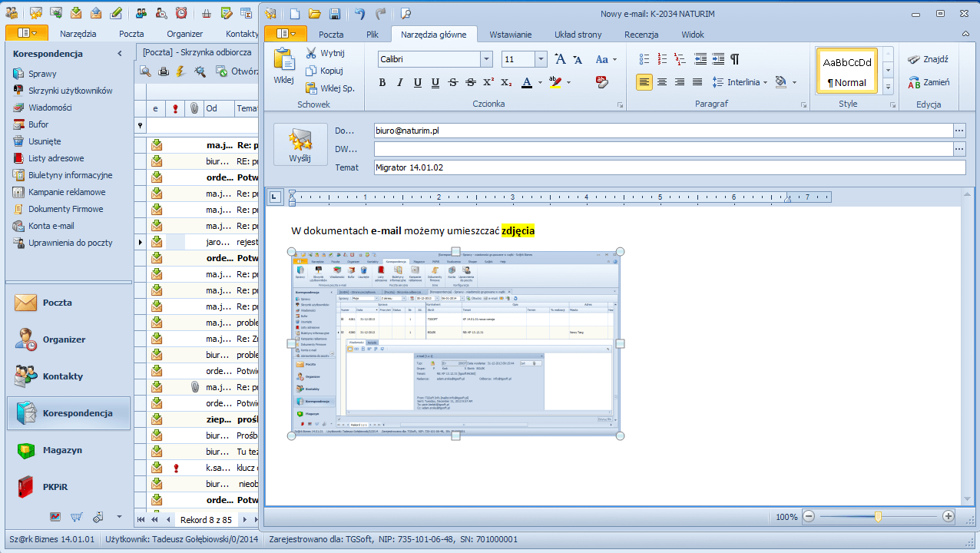This screenshot has height=553, width=980.
Task: Click the Wytnij scissors icon
Action: pos(311,53)
